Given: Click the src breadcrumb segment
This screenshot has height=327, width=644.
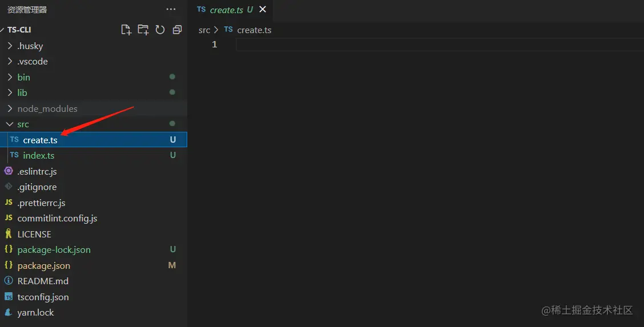Looking at the screenshot, I should pos(204,30).
